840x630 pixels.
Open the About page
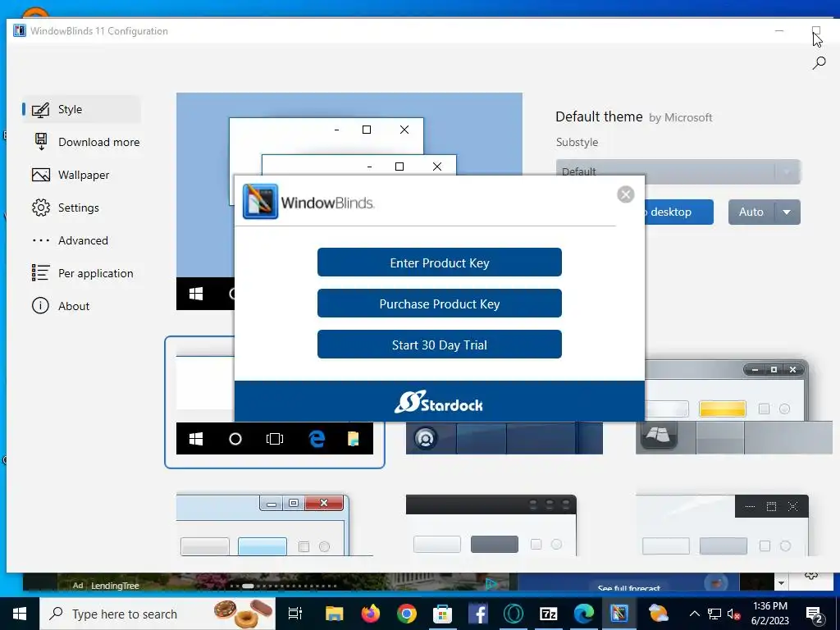81,306
